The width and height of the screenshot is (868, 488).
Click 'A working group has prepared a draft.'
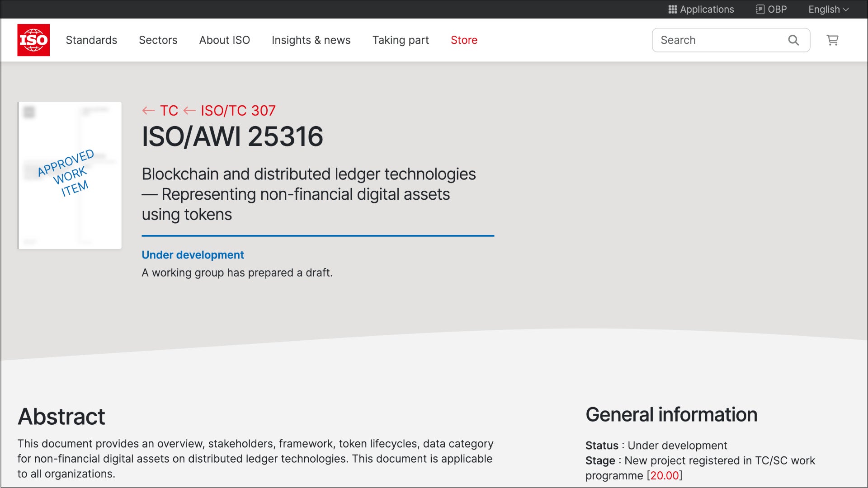[237, 273]
